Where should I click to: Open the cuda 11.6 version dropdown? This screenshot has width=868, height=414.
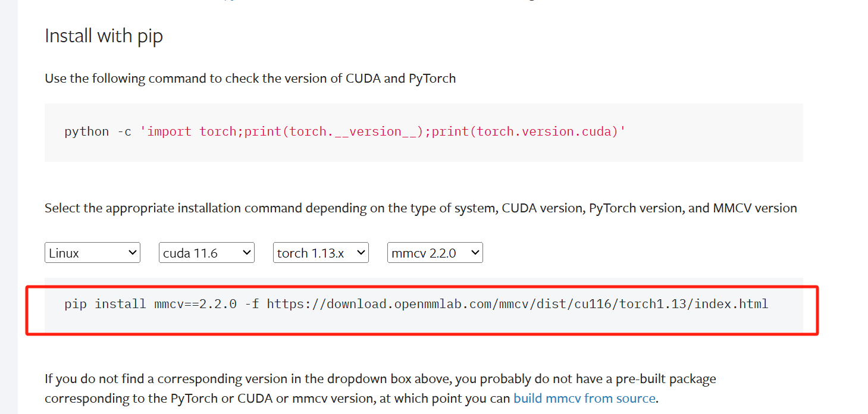(x=206, y=252)
